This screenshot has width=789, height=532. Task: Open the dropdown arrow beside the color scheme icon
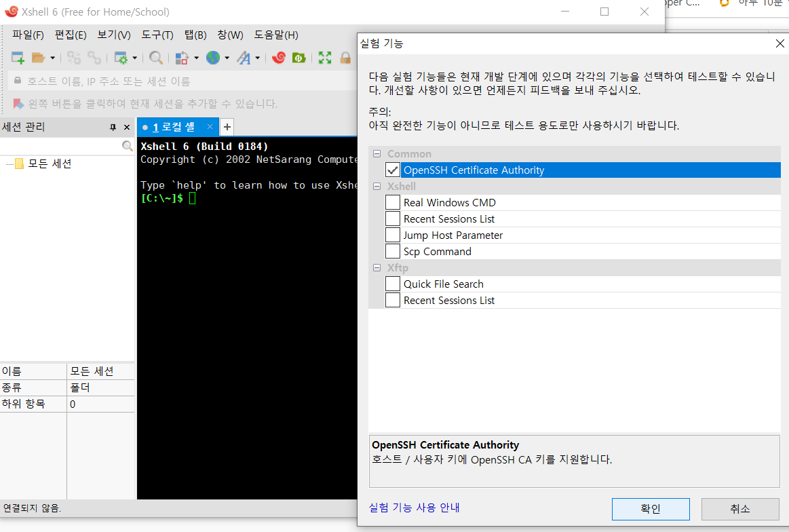(x=196, y=58)
